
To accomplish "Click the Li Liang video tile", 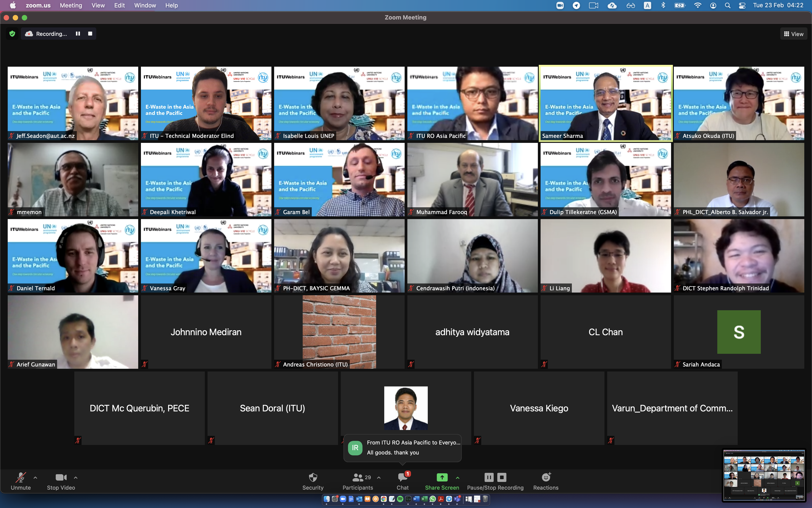I will (x=606, y=256).
